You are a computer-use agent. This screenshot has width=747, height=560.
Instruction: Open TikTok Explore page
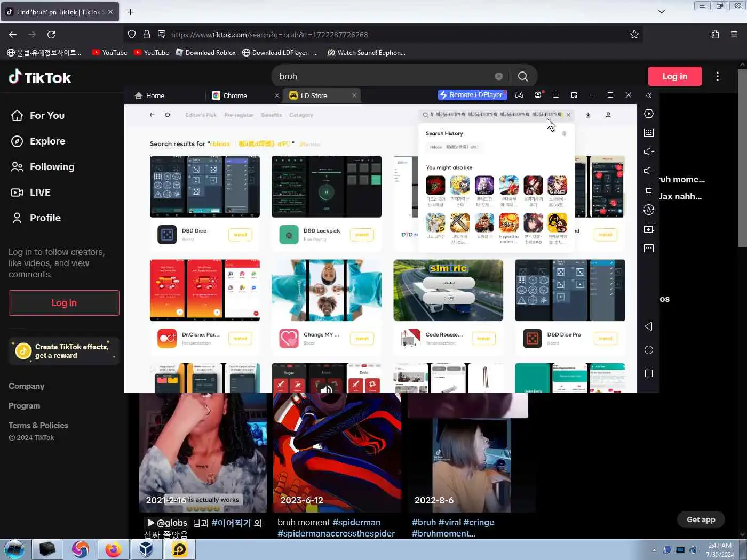click(38, 141)
